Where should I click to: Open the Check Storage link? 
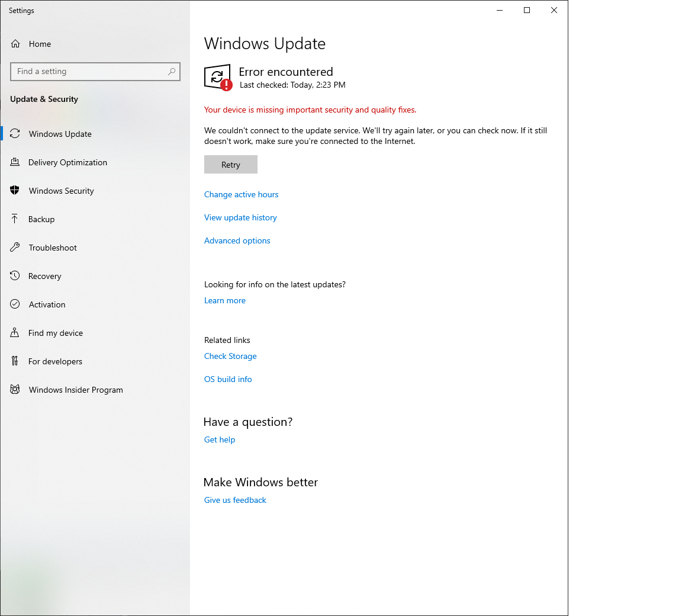point(230,357)
